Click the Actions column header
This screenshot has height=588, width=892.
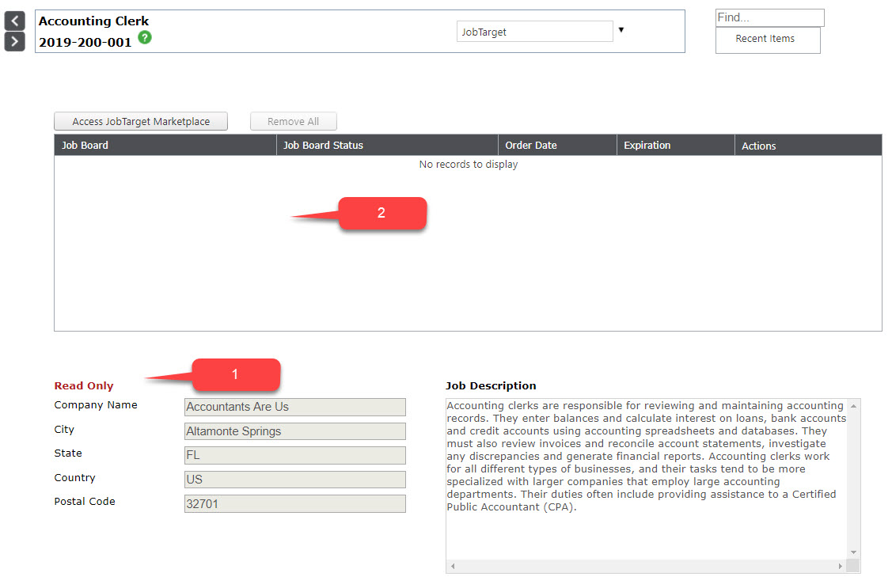coord(758,146)
